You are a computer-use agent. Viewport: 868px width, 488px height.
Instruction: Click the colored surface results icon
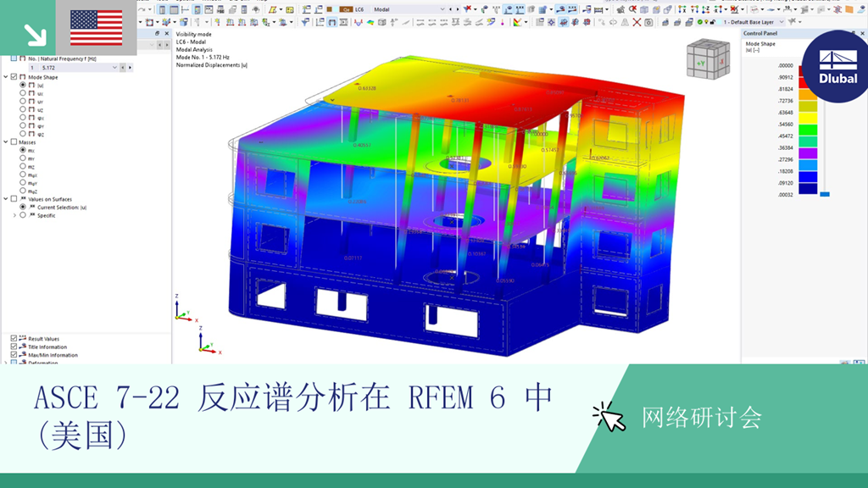[370, 22]
